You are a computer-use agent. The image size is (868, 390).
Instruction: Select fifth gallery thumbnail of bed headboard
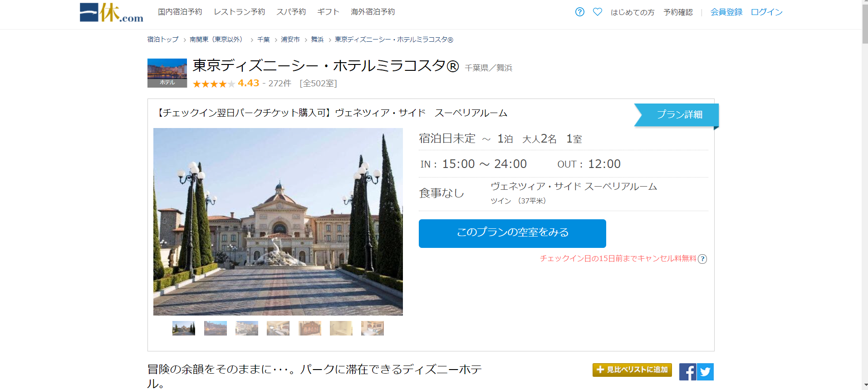[x=310, y=328]
